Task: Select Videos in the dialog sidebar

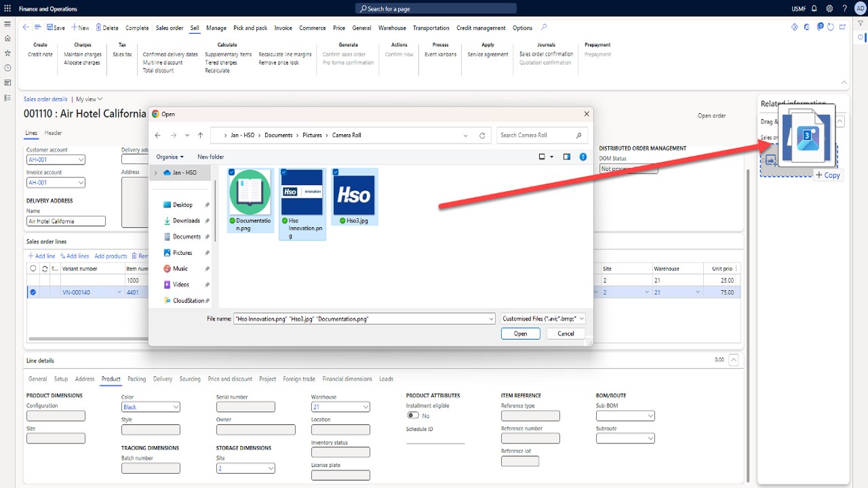Action: pyautogui.click(x=180, y=285)
